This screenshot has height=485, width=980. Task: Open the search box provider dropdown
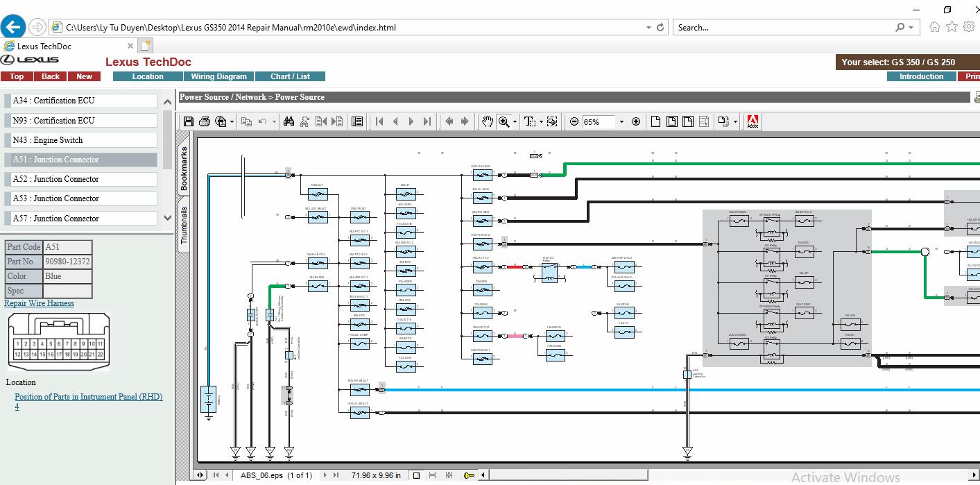[x=911, y=28]
